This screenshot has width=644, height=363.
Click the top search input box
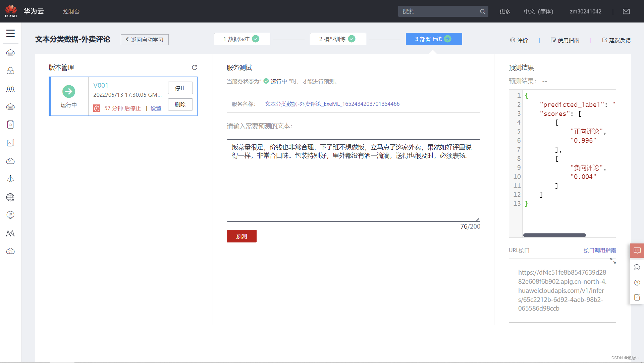(443, 11)
